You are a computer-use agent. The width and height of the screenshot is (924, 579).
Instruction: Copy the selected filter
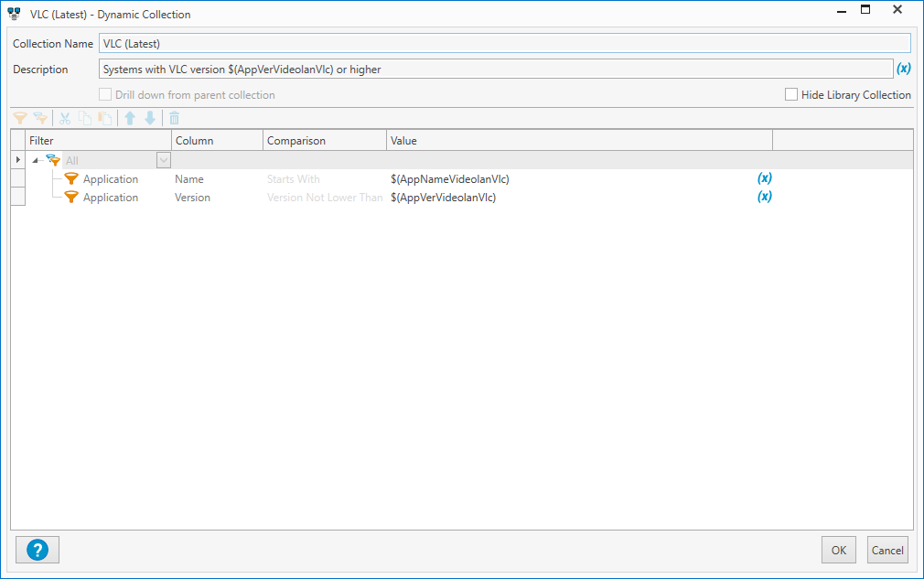pyautogui.click(x=83, y=118)
